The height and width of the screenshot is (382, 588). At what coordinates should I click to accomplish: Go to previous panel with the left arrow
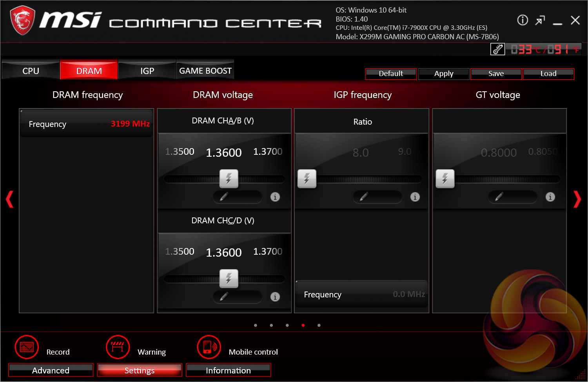tap(10, 199)
